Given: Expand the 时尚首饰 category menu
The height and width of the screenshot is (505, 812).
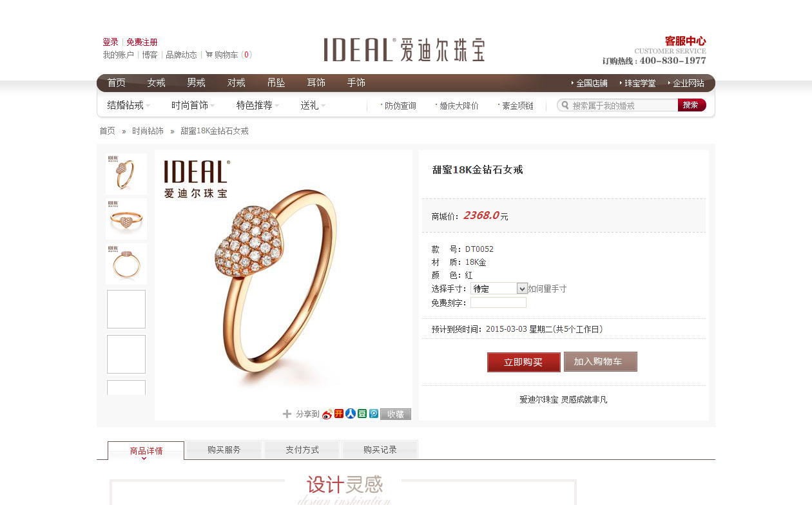Looking at the screenshot, I should [193, 105].
